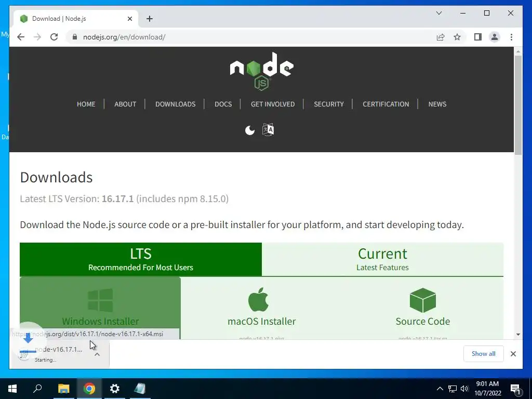Open HOME navigation link
Screen dimensions: 532x399
(86, 104)
